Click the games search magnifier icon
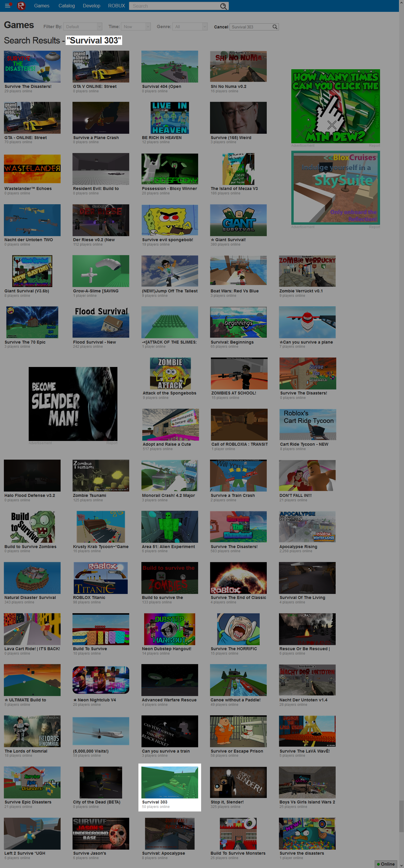 pos(275,27)
